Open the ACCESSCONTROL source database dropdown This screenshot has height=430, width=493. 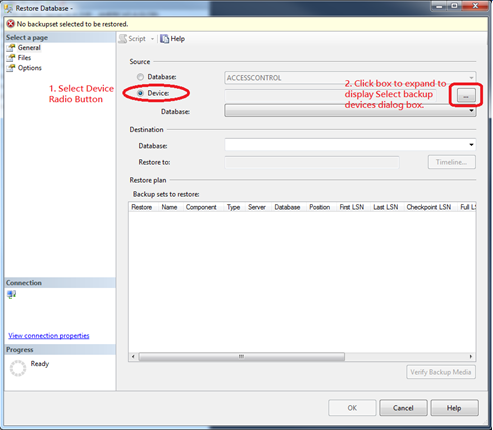coord(350,78)
